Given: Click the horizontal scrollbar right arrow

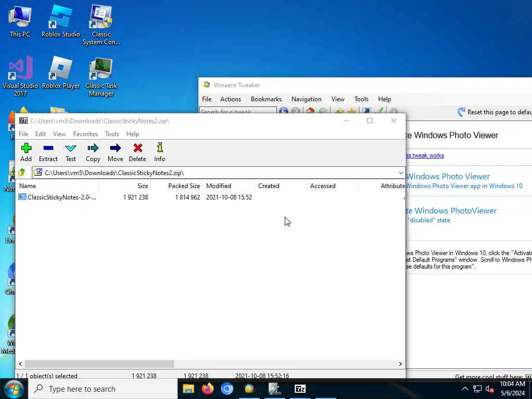Looking at the screenshot, I should [401, 364].
